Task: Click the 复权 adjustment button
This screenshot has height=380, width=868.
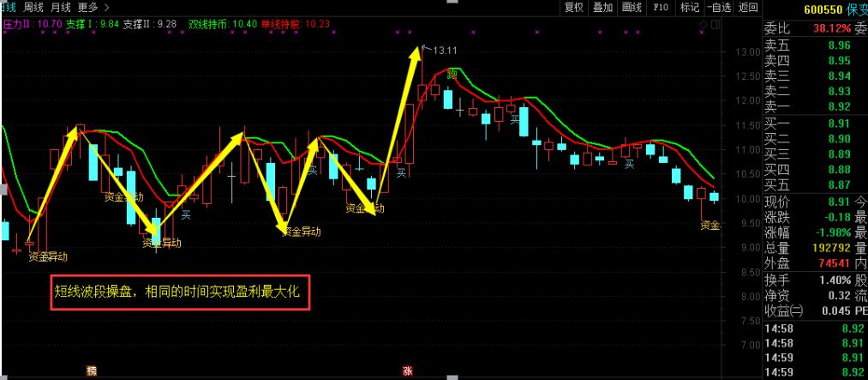Action: (x=573, y=7)
